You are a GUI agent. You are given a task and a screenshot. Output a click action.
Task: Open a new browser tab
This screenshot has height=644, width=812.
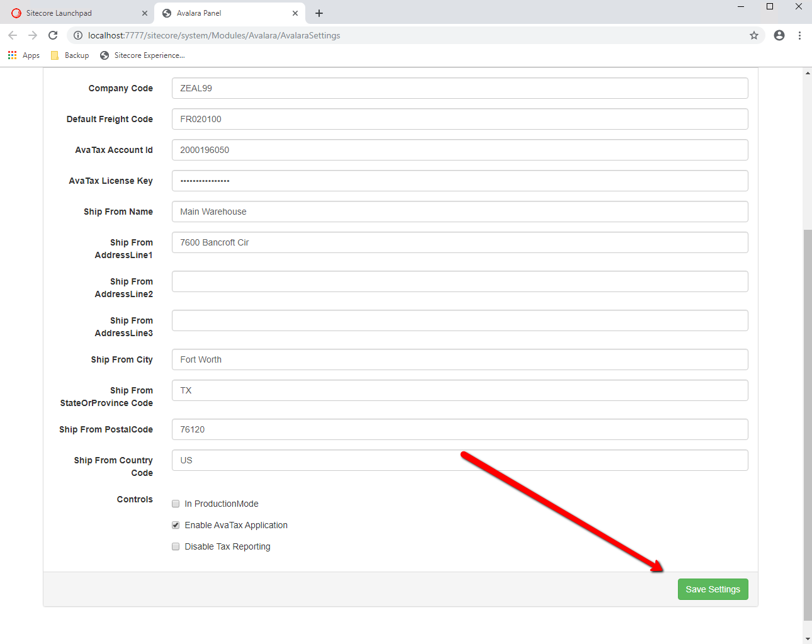point(319,13)
